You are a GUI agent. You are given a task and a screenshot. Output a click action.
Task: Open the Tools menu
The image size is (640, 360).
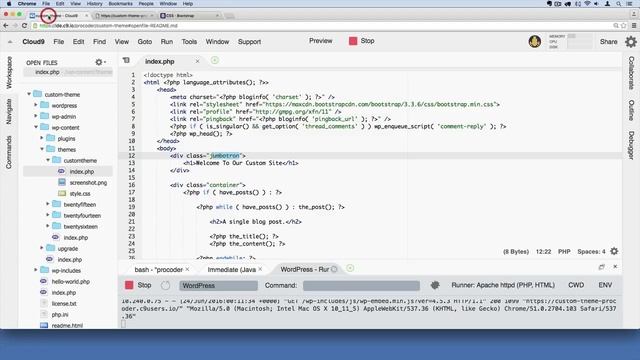point(189,42)
